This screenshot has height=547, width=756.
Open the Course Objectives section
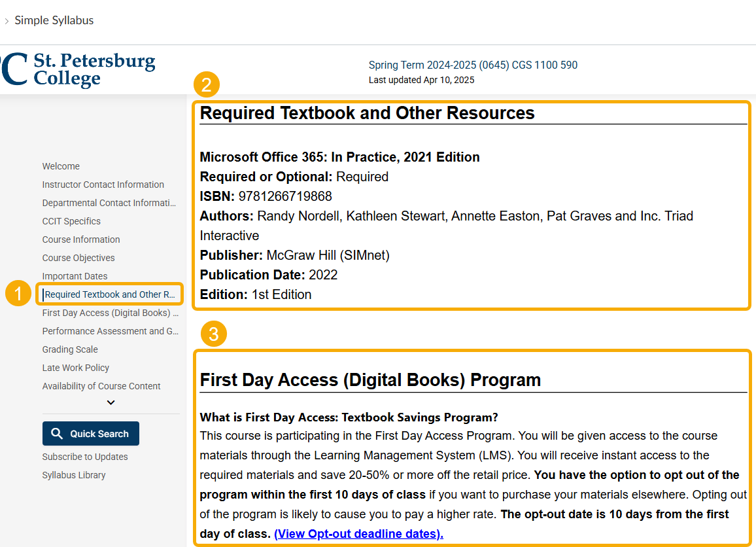coord(78,258)
